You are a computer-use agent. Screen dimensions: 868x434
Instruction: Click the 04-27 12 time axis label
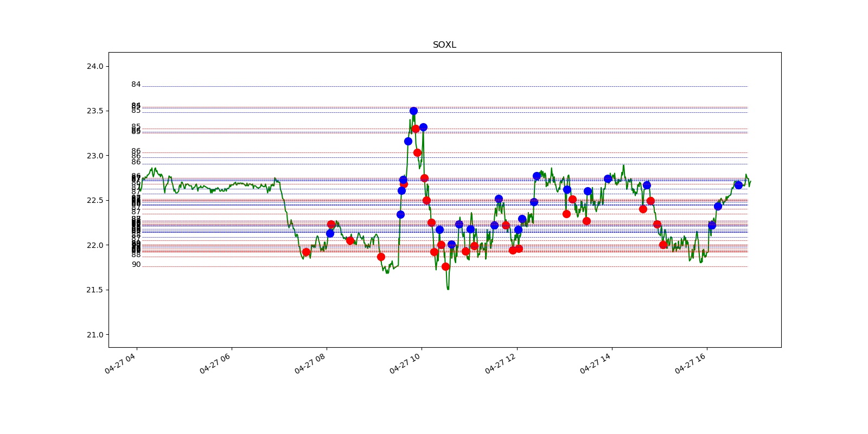click(500, 363)
